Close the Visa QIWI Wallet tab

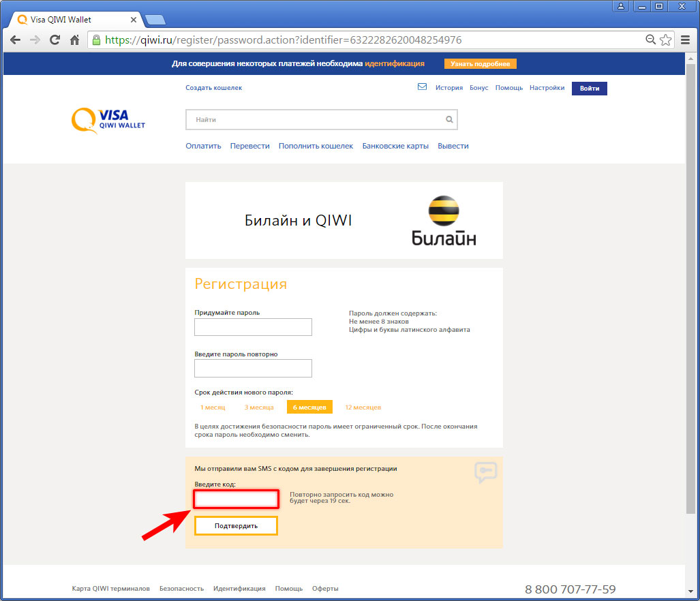[x=134, y=20]
